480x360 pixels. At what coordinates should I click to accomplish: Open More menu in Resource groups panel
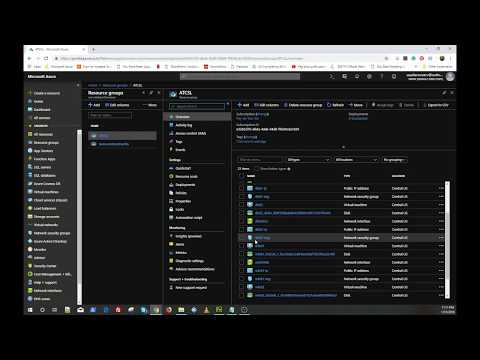pyautogui.click(x=150, y=105)
